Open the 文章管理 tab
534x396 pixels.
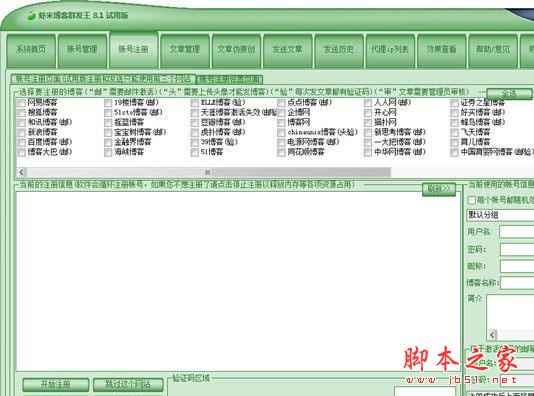click(185, 50)
